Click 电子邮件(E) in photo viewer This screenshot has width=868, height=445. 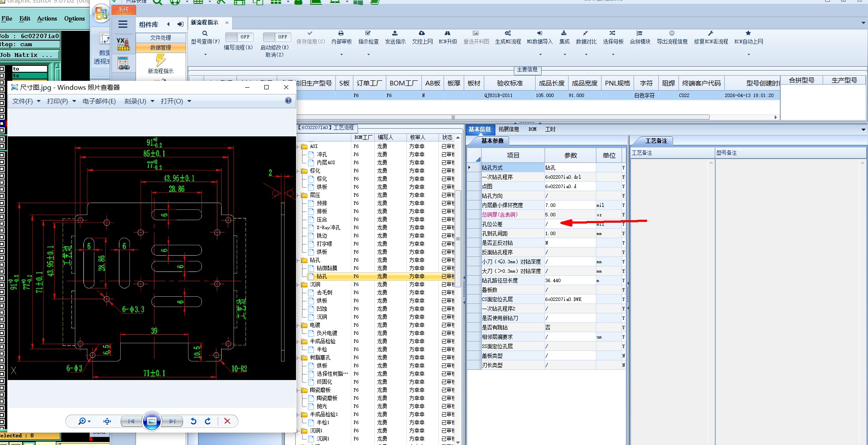(x=99, y=101)
